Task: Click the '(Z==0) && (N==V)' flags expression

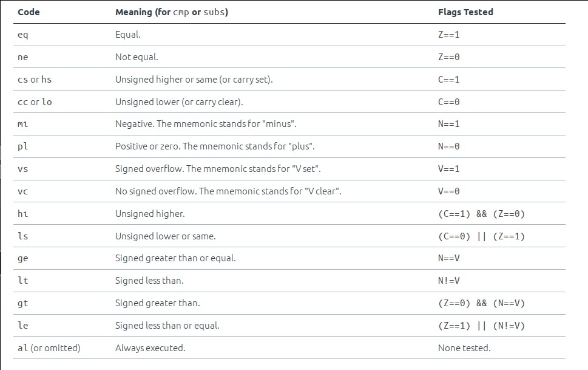Action: pos(481,303)
